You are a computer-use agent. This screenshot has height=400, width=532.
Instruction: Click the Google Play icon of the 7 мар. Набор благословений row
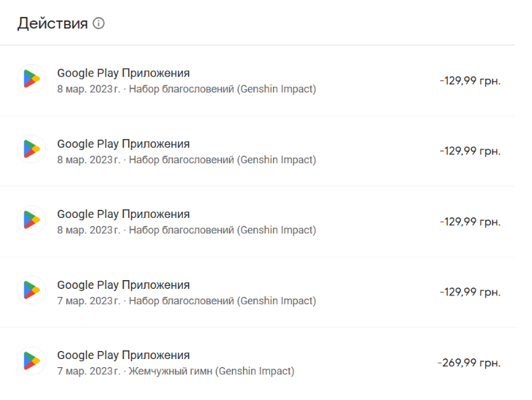tap(31, 290)
